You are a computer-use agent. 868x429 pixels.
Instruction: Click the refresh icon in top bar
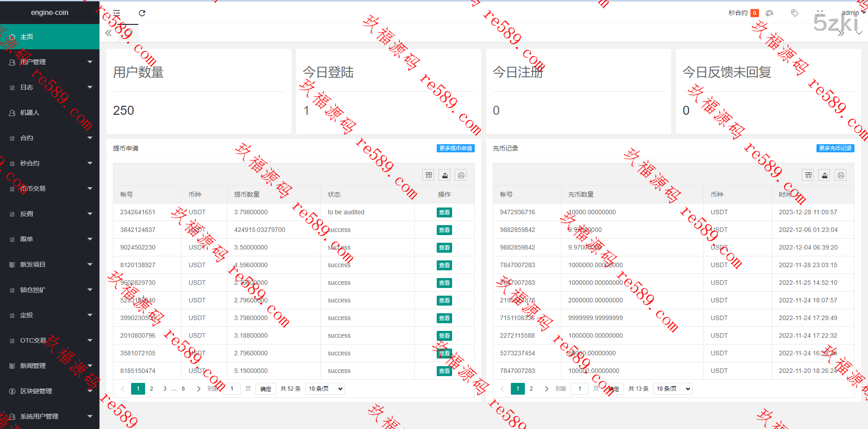pos(142,13)
